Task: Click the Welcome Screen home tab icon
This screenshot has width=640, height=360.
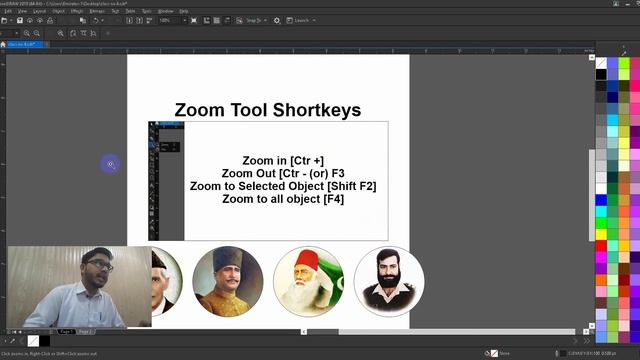Action: (x=3, y=44)
